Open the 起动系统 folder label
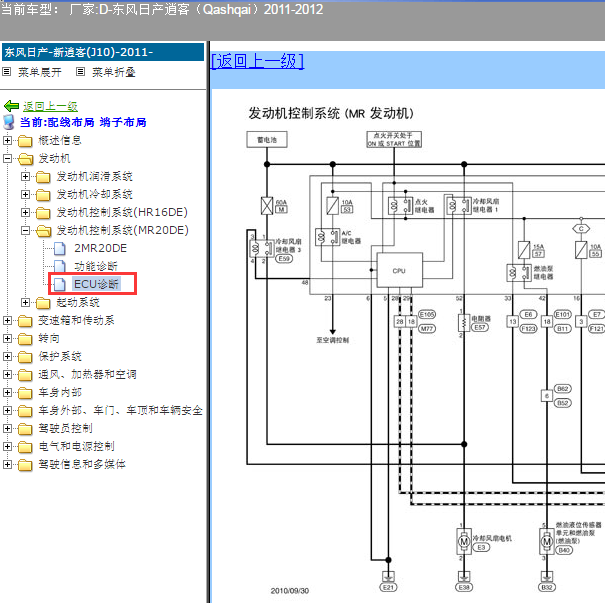Image resolution: width=605 pixels, height=603 pixels. point(78,302)
